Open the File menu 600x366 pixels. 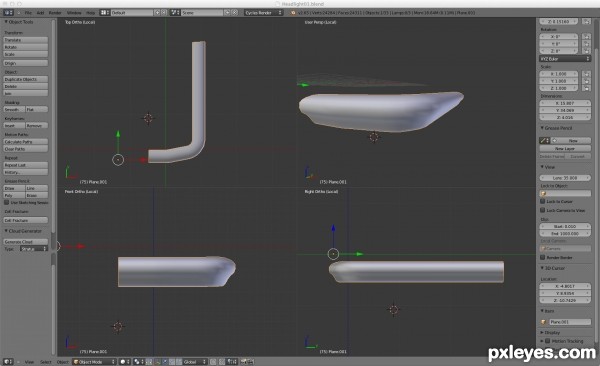[x=28, y=13]
